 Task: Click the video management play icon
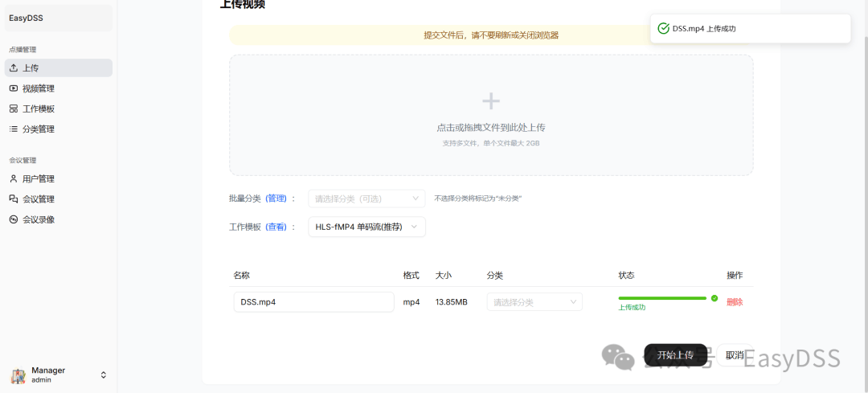click(x=14, y=88)
